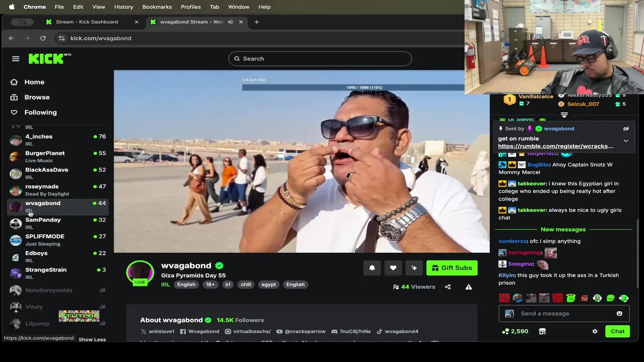Open Instagram link virtualbeachs/
Screen dimensions: 644x362
pyautogui.click(x=248, y=331)
